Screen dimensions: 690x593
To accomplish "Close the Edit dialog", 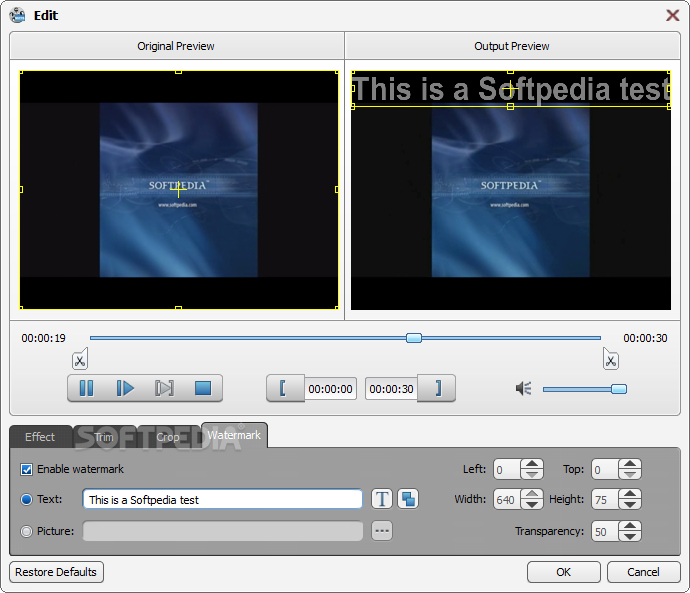I will coord(672,15).
